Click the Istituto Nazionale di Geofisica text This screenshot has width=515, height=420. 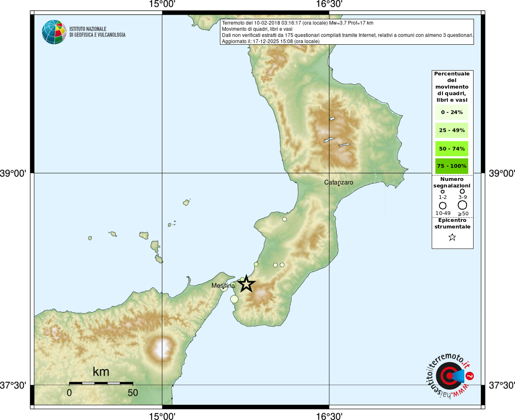click(97, 32)
